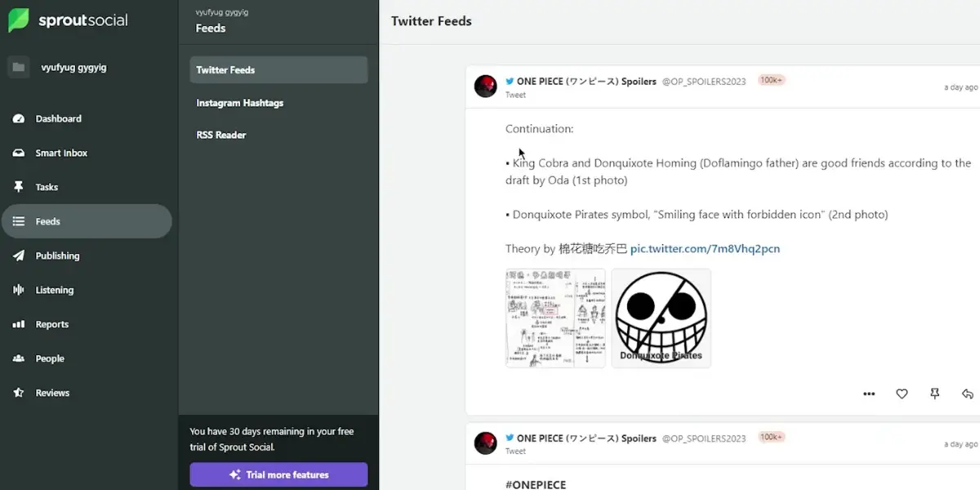
Task: Open Listening in the sidebar
Action: (87, 290)
